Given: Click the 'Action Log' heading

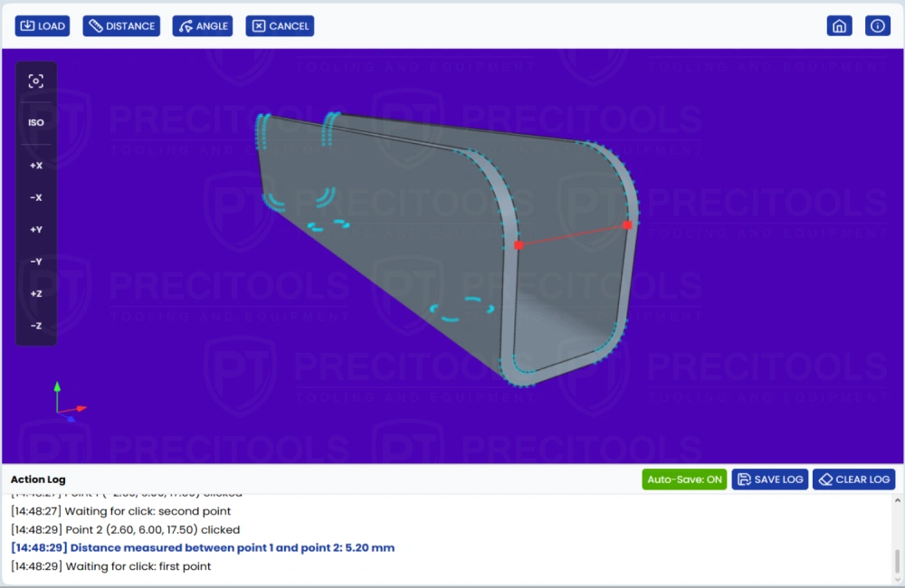Looking at the screenshot, I should (38, 479).
